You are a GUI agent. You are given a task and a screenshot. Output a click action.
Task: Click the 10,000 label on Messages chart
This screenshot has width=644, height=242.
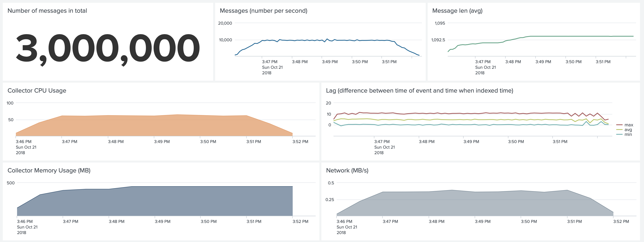(x=225, y=40)
